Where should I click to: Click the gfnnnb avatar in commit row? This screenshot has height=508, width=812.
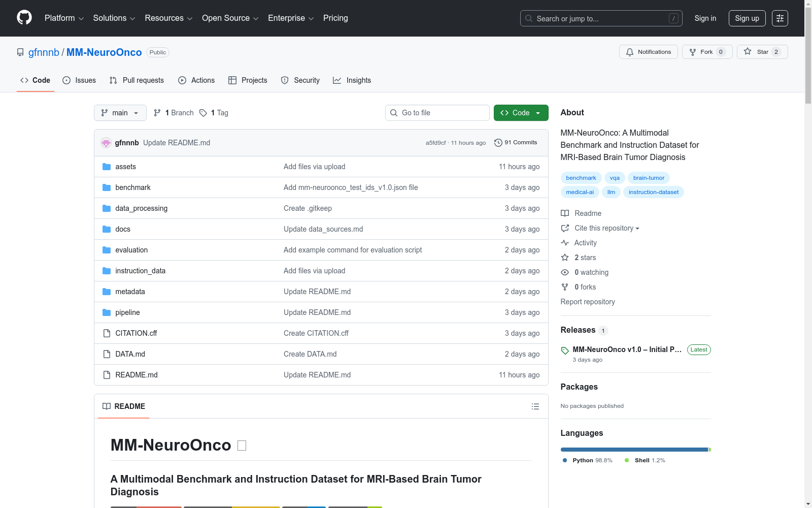[x=106, y=143]
